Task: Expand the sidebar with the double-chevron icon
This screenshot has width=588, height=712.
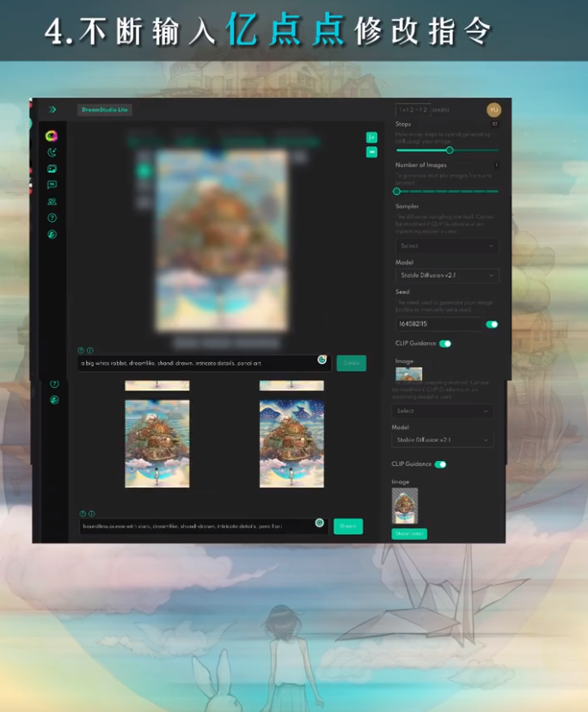Action: click(52, 109)
